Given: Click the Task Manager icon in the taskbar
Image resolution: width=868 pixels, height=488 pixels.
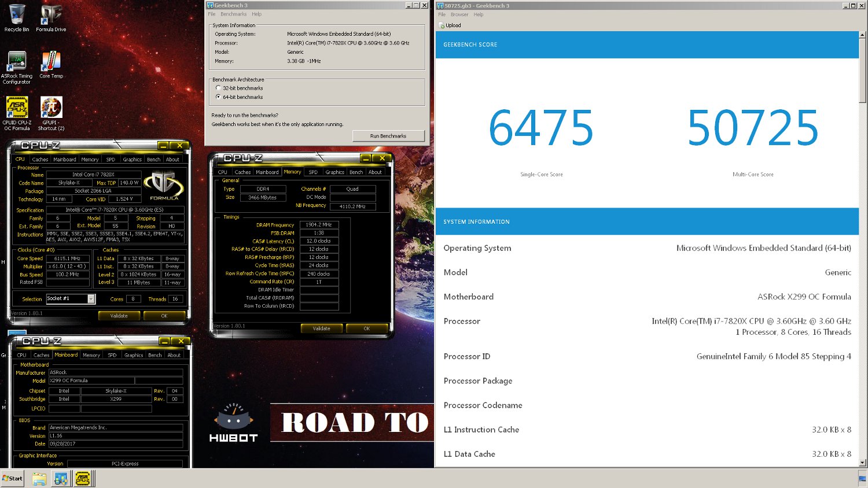Looking at the screenshot, I should click(61, 479).
